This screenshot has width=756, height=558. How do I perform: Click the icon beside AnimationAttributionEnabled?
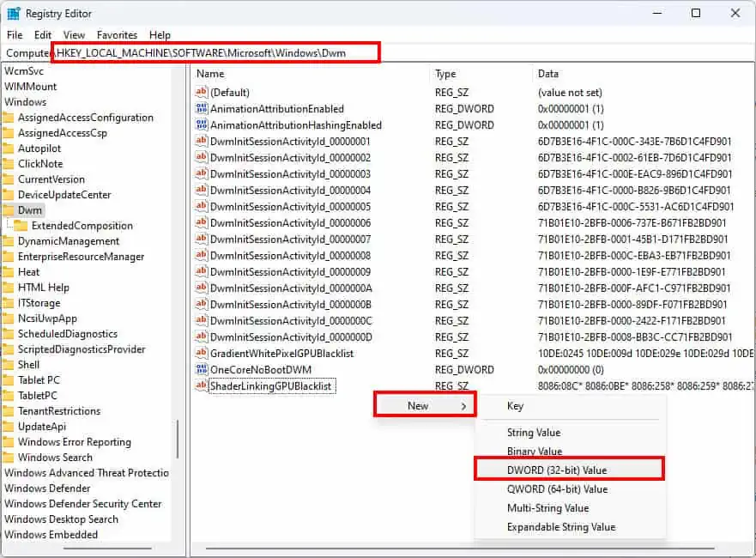point(203,108)
